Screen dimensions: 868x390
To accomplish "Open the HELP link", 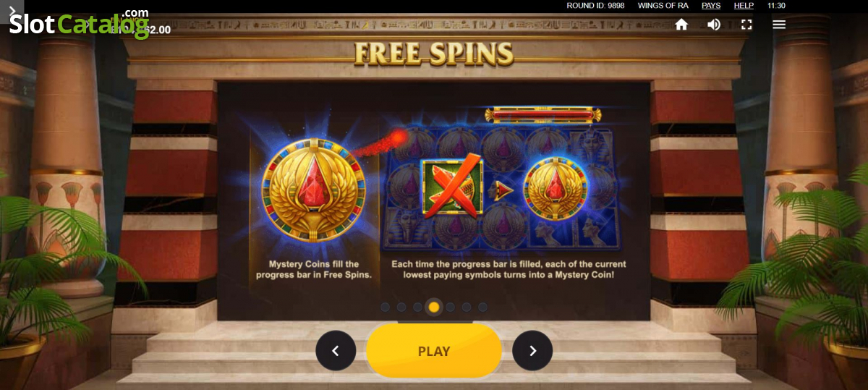I will click(x=744, y=5).
